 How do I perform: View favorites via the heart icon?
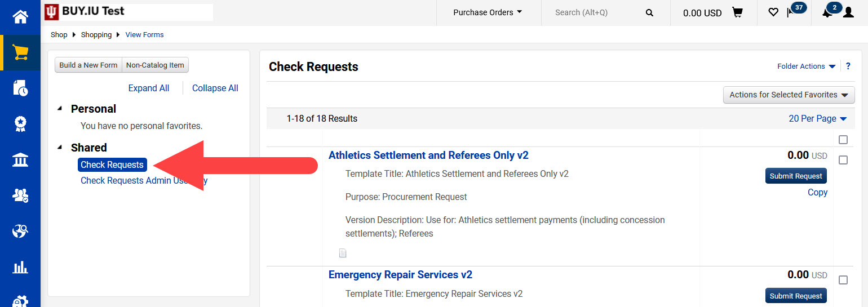(773, 12)
